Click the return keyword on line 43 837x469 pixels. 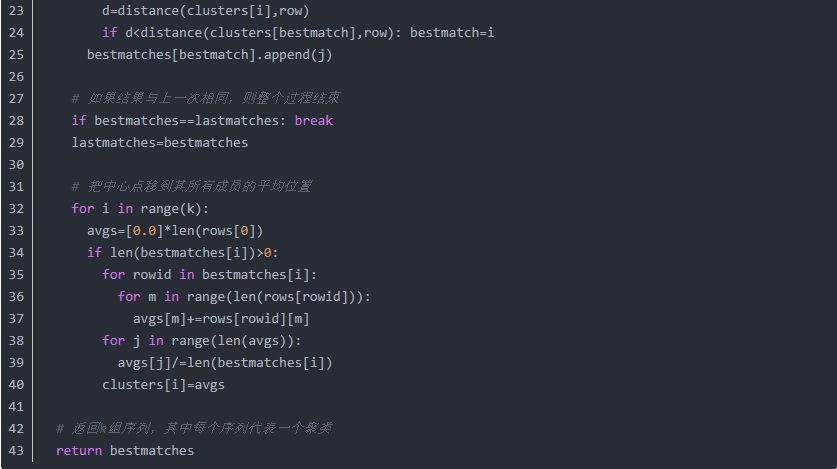click(78, 451)
